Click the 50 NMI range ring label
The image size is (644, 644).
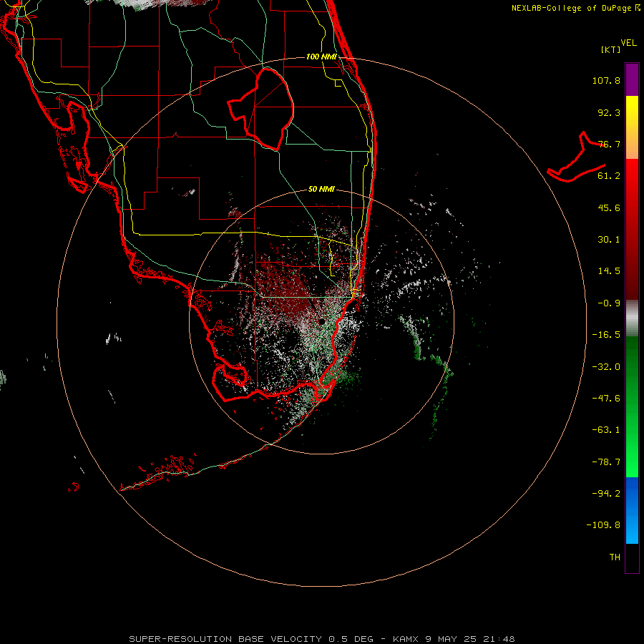(x=321, y=189)
